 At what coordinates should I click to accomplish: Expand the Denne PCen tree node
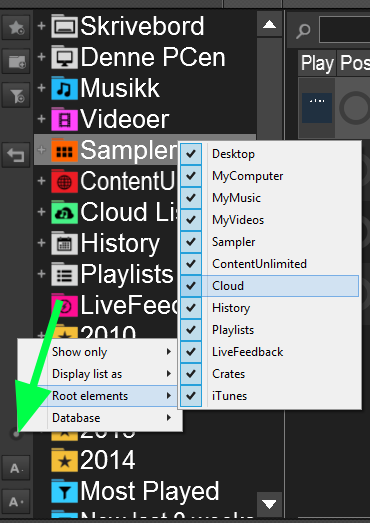click(41, 57)
